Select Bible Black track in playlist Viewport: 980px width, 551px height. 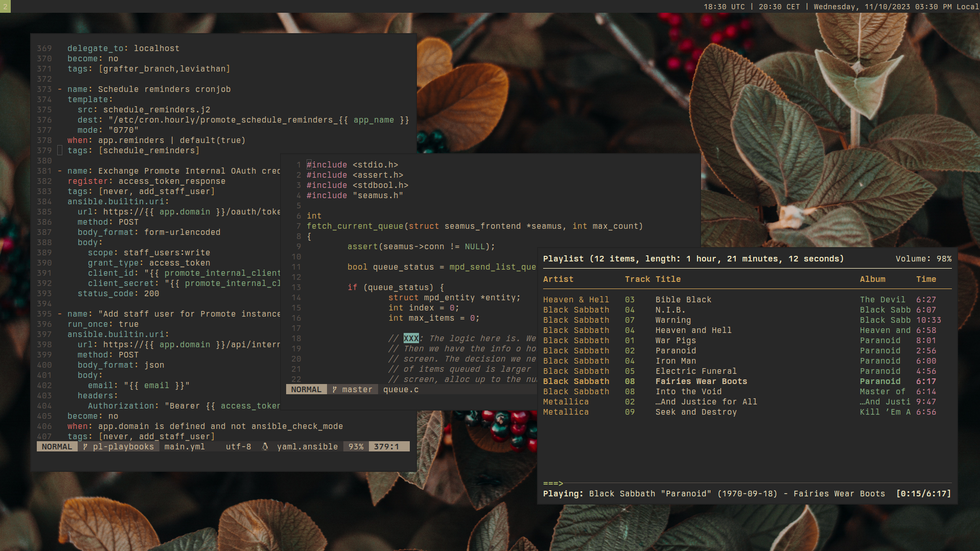click(747, 300)
